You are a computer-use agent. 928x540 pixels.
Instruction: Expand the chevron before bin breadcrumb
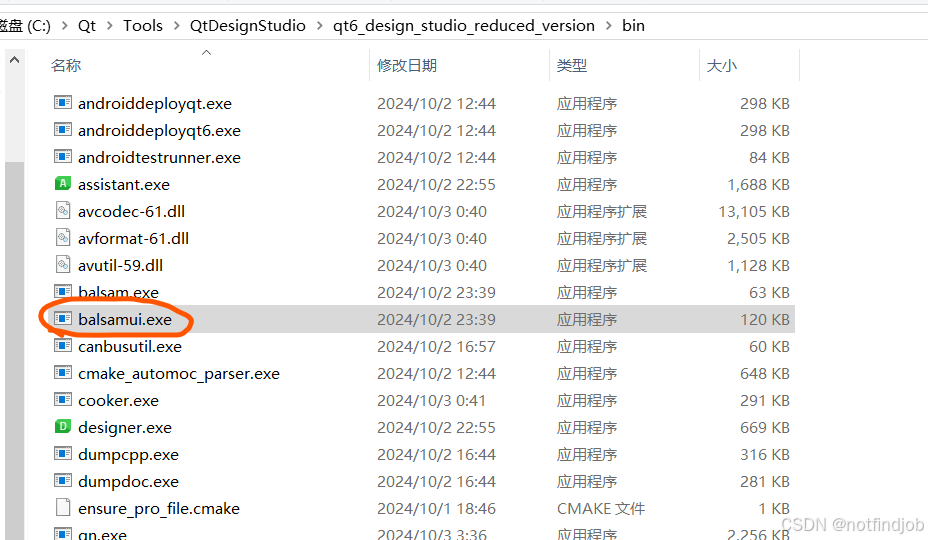click(609, 26)
